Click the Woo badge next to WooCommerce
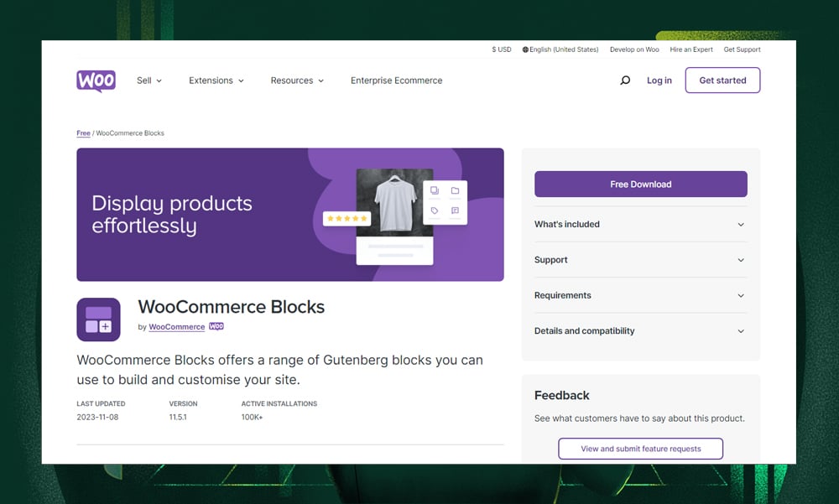839x504 pixels. click(x=216, y=327)
